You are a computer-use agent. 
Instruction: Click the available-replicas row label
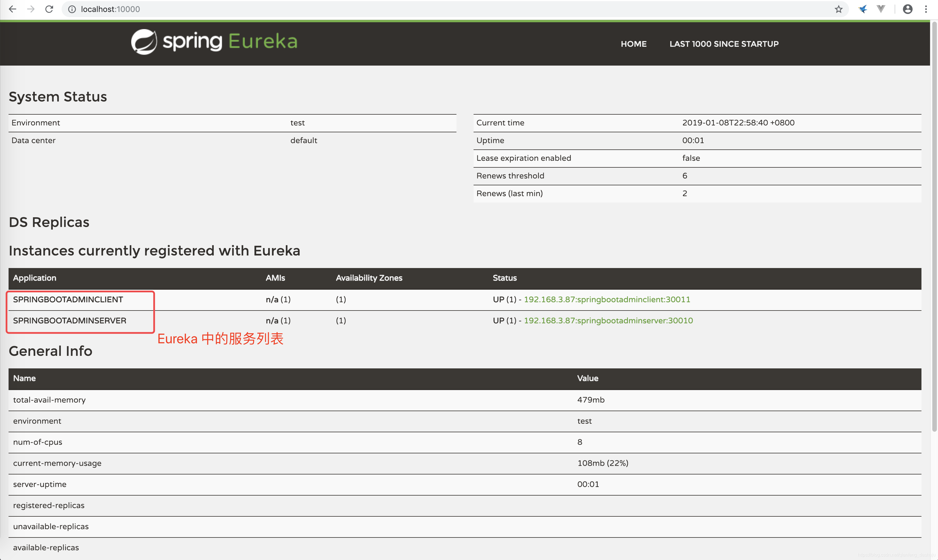tap(46, 547)
